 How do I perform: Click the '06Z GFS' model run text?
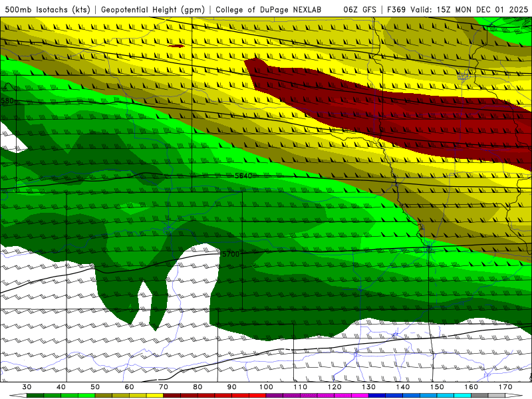[x=360, y=9]
